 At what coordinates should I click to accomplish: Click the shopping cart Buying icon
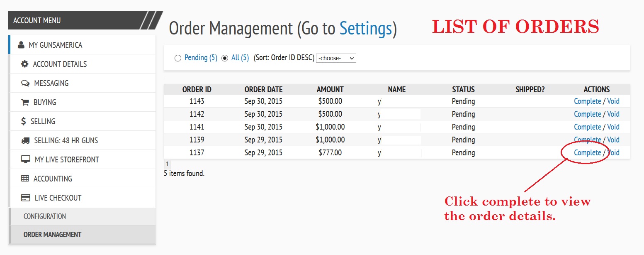[25, 102]
